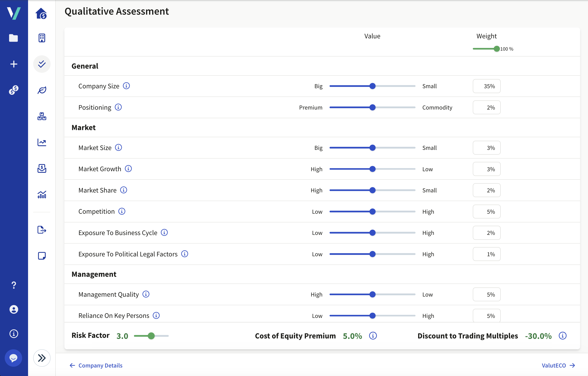This screenshot has width=588, height=376.
Task: Open the organization structure icon
Action: point(41,117)
